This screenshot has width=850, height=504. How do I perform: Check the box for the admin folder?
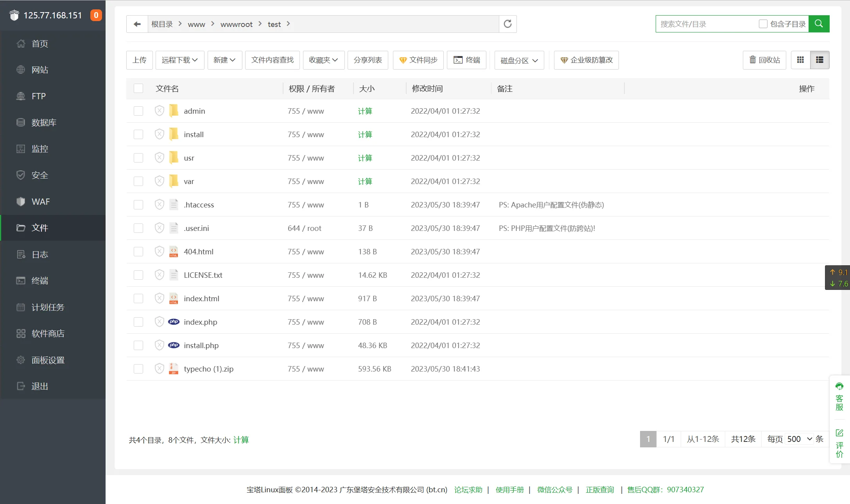coord(138,111)
